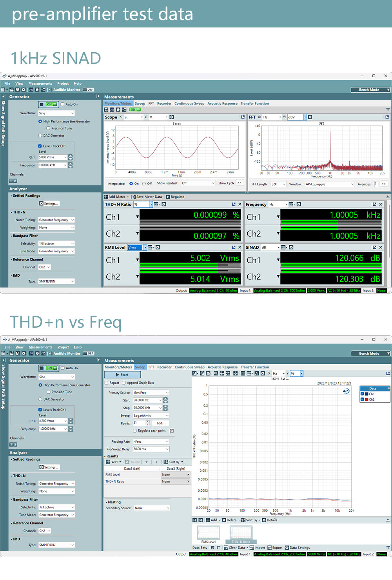The height and width of the screenshot is (580, 392).
Task: Close the SINAD meter panel
Action: point(380,247)
